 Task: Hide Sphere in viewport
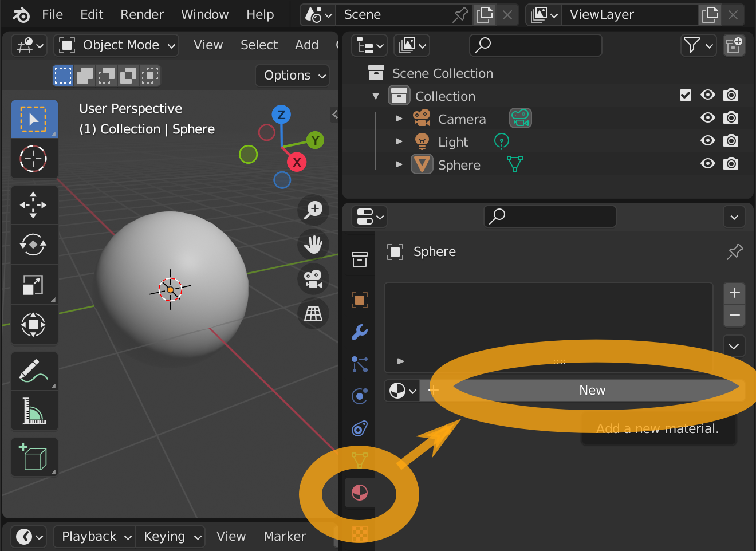[x=708, y=164]
